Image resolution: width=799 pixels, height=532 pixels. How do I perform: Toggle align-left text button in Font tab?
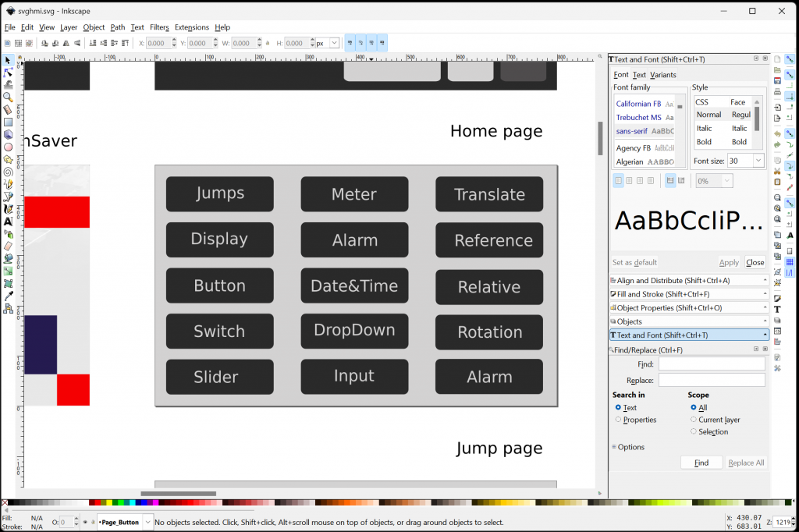[x=618, y=180]
